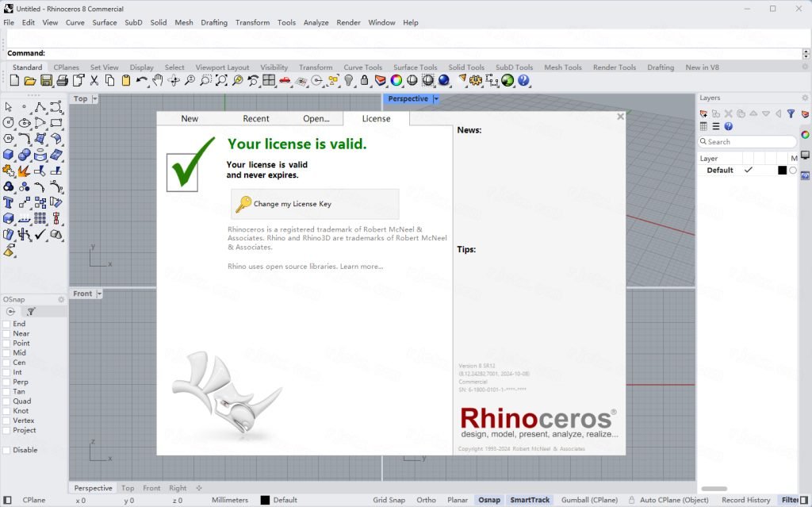
Task: Enable the Cen osnap checkbox
Action: [6, 363]
